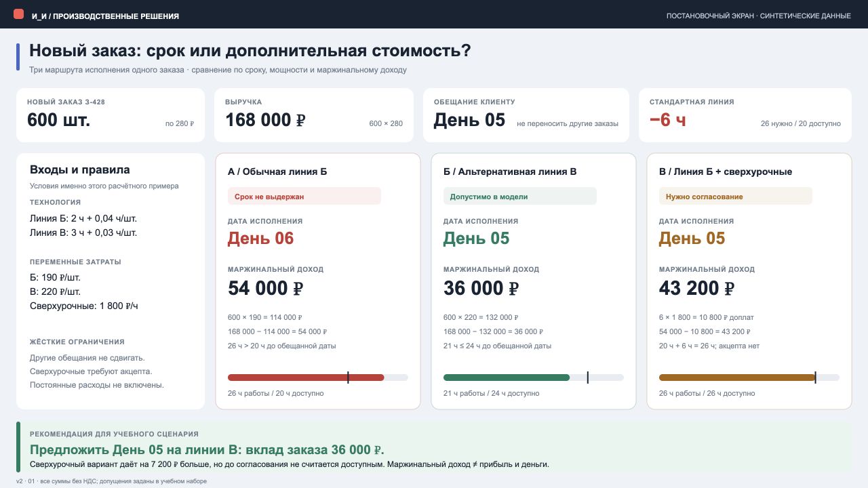Image resolution: width=868 pixels, height=488 pixels.
Task: Click the 'РЕКОМЕНДАЦИЯ ДЛЯ УЧЕБНОГО СЦЕНАРИЯ' label
Action: coord(114,434)
